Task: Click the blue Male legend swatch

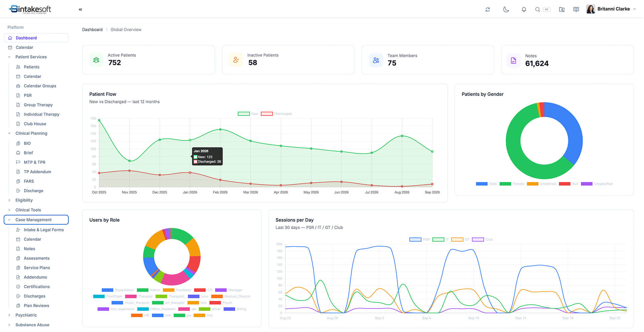Action: point(481,184)
